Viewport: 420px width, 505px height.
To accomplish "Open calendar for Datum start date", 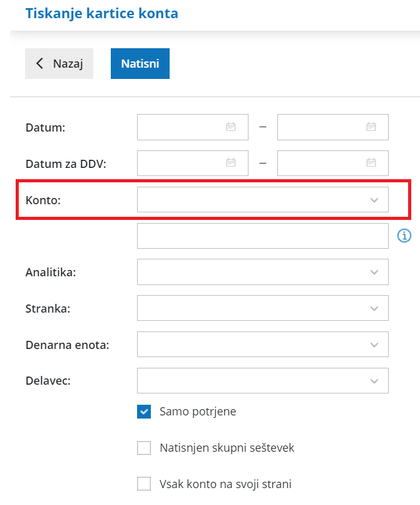I will (231, 127).
